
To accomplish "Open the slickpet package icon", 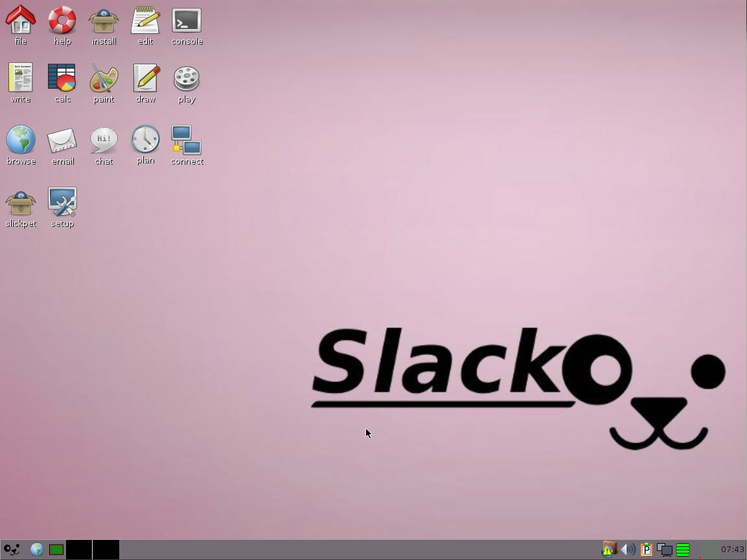I will (x=21, y=203).
